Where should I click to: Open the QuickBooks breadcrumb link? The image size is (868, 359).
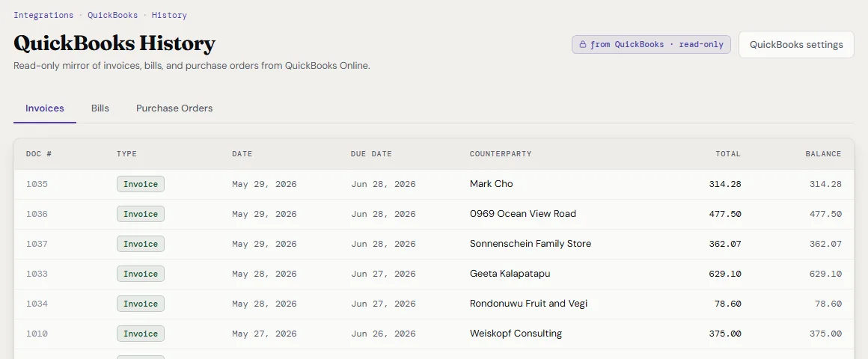[112, 15]
